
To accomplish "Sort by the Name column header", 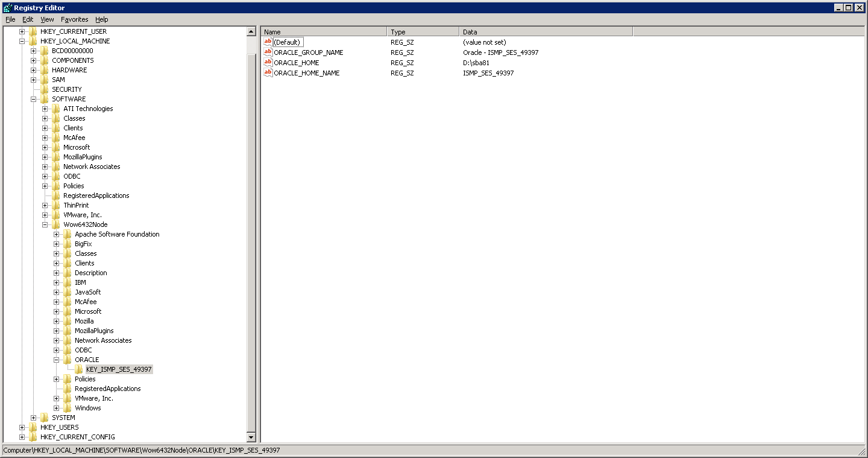I will coord(324,31).
